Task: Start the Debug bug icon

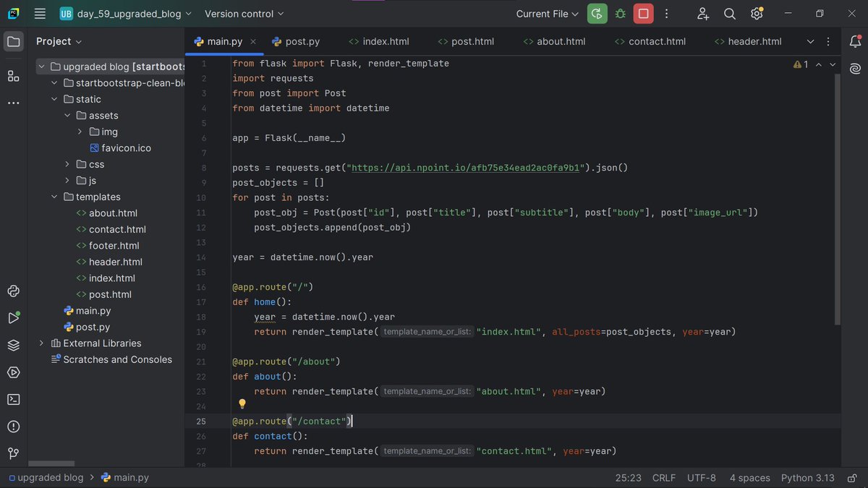Action: pyautogui.click(x=620, y=14)
